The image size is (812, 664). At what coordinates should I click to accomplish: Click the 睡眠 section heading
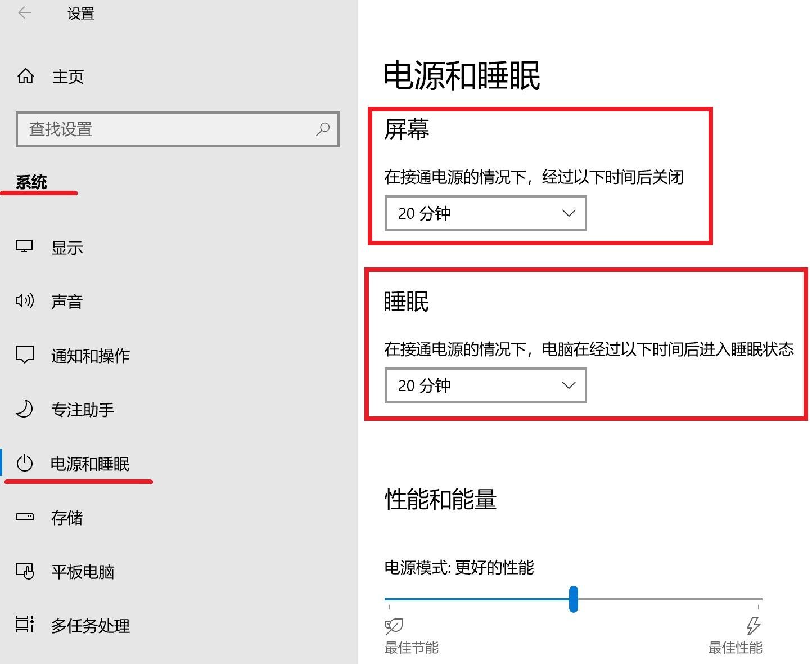click(406, 302)
